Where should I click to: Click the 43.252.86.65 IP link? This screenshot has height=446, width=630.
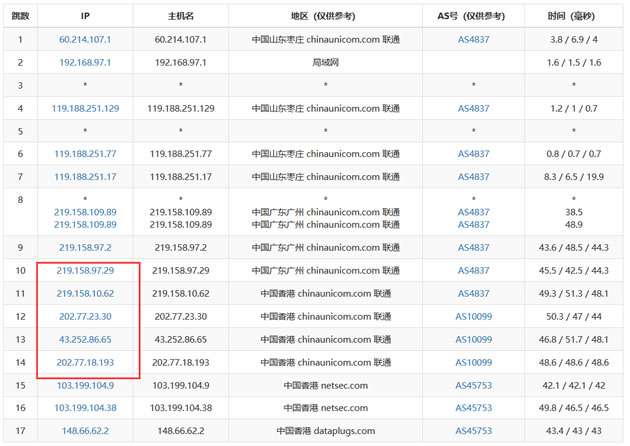click(x=85, y=339)
